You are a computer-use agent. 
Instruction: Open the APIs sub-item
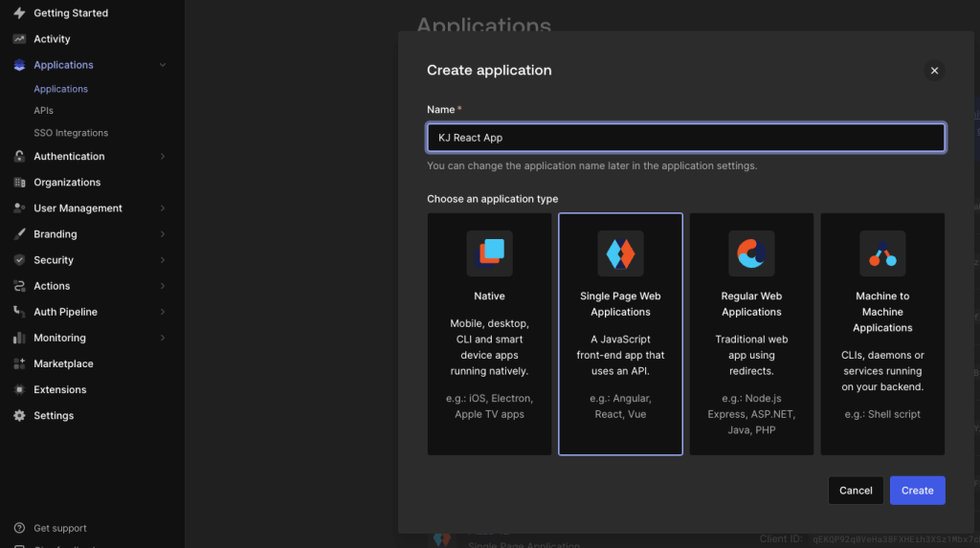pos(43,111)
